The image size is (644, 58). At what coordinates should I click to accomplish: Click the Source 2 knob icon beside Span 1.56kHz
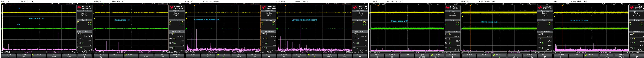coord(218,55)
